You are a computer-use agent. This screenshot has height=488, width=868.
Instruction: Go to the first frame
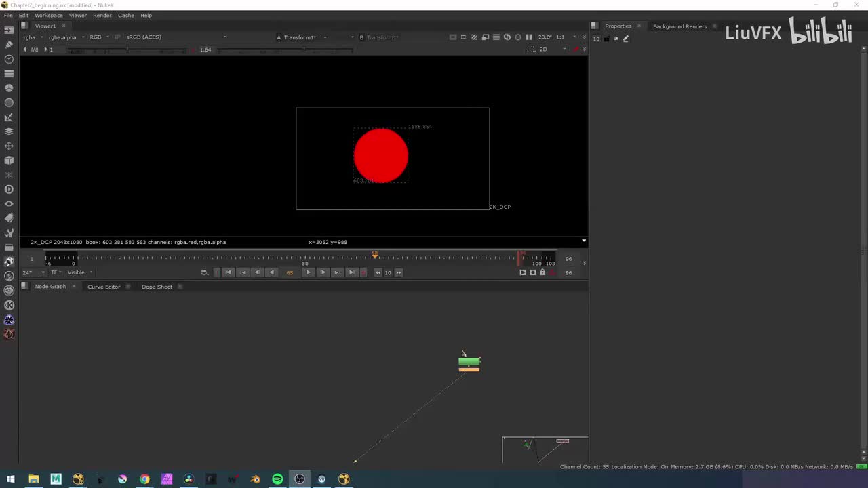229,272
